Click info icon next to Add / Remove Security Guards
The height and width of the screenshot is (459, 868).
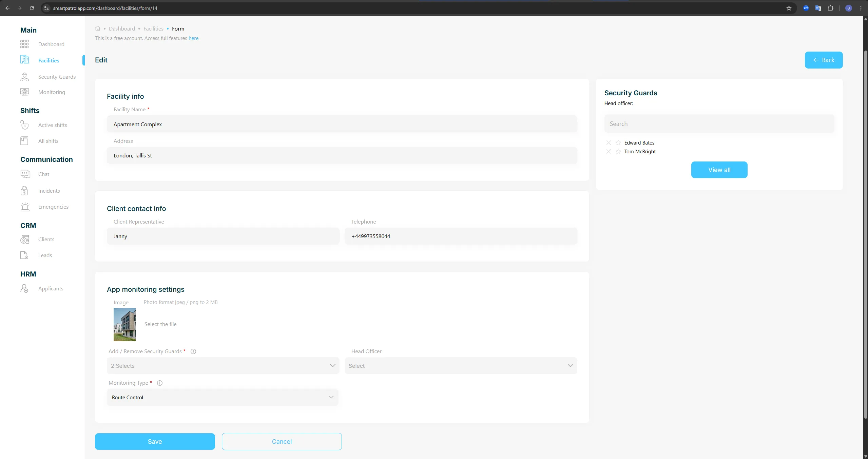click(193, 351)
